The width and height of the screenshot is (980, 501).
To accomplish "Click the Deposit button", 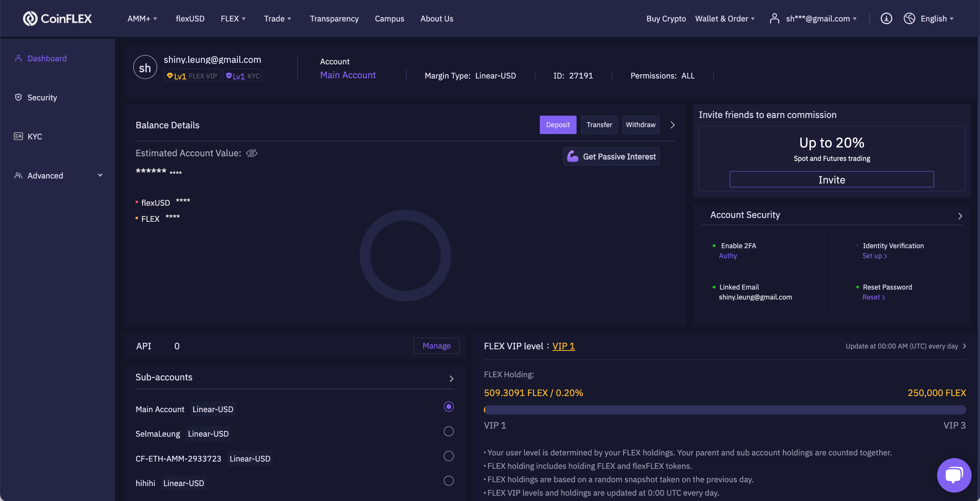I will coord(558,125).
